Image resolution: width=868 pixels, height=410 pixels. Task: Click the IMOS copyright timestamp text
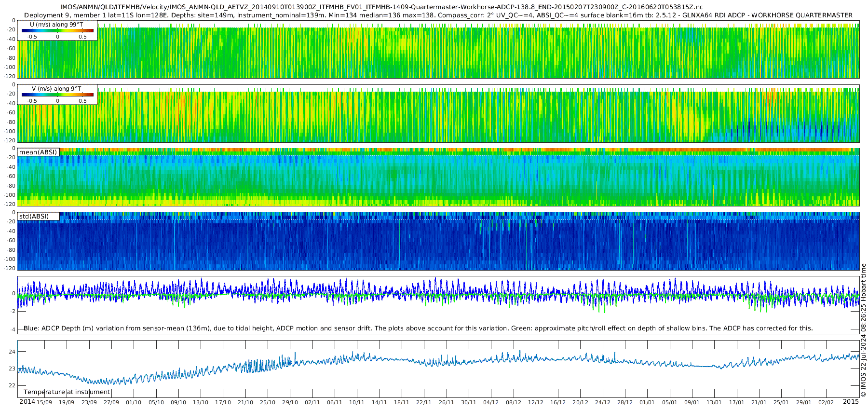(864, 330)
